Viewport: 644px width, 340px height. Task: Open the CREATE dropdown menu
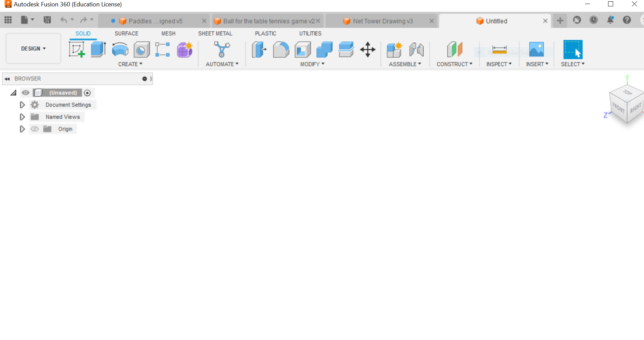click(x=130, y=64)
